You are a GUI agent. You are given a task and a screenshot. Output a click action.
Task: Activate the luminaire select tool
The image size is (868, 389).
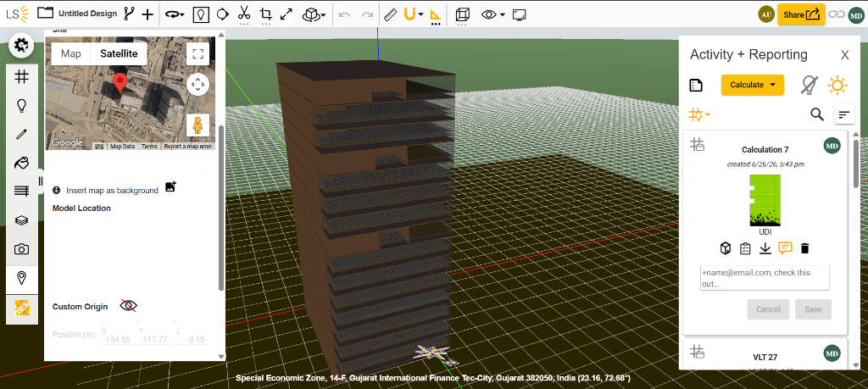[202, 14]
